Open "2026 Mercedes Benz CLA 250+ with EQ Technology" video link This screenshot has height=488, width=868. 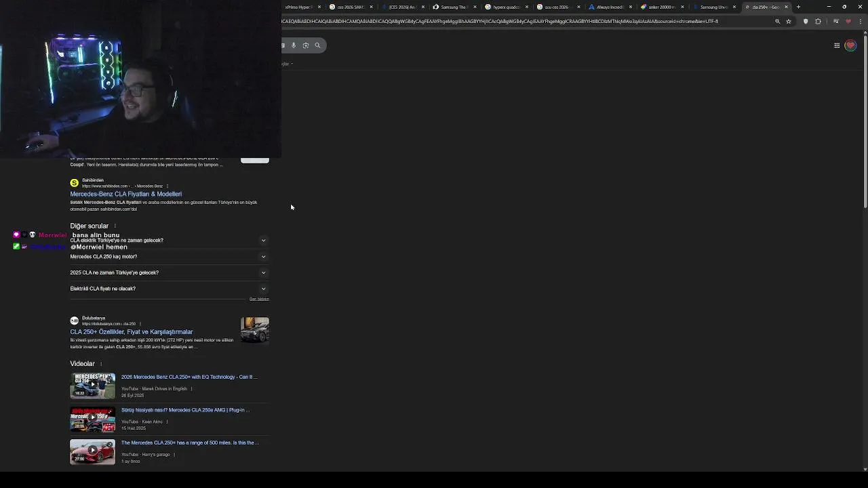click(189, 377)
